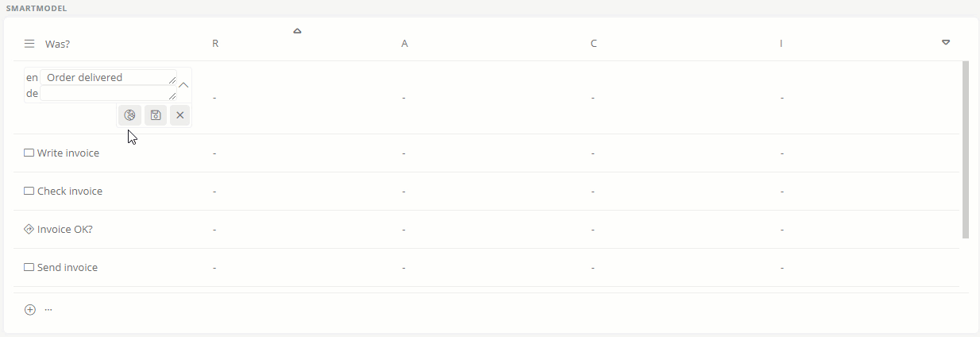Save the edited name with disk icon
Screen dimensions: 980x337
(156, 115)
